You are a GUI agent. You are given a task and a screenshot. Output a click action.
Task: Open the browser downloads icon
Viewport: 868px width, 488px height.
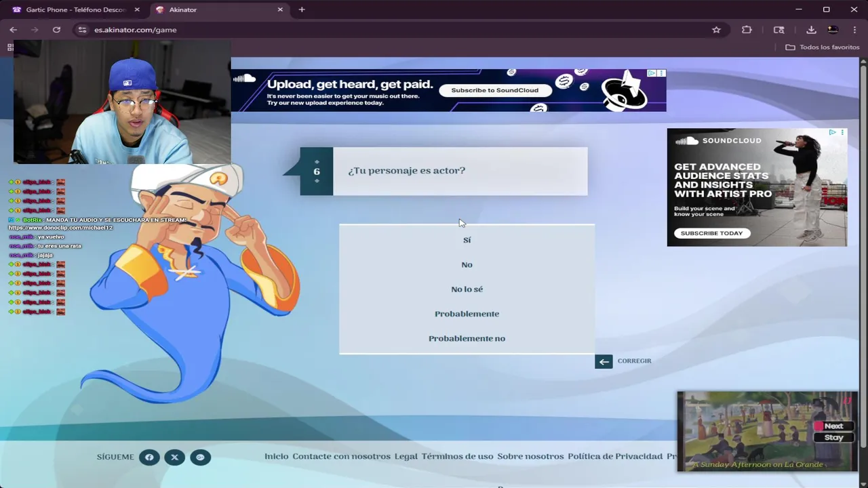coord(811,30)
